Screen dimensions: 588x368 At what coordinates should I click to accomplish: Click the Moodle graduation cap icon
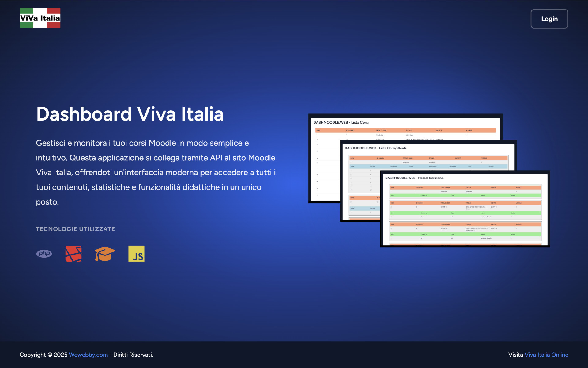[104, 254]
